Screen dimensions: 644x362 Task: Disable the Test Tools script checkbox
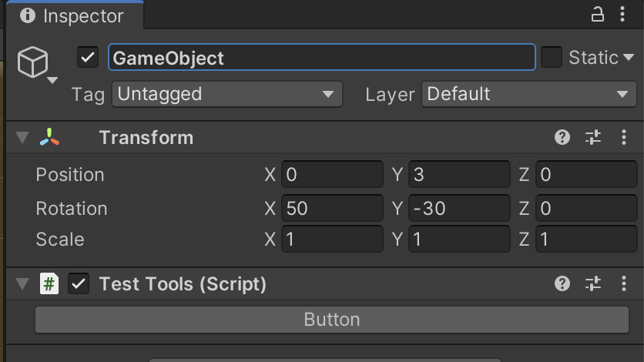click(x=79, y=283)
